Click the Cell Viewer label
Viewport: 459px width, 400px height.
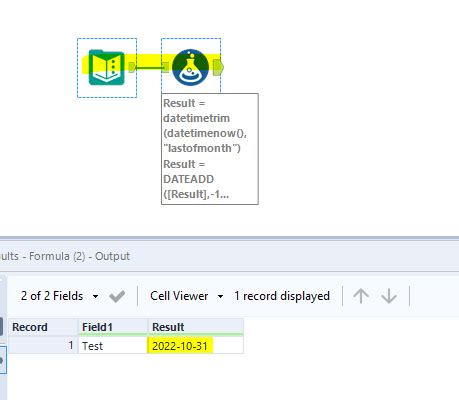click(179, 296)
